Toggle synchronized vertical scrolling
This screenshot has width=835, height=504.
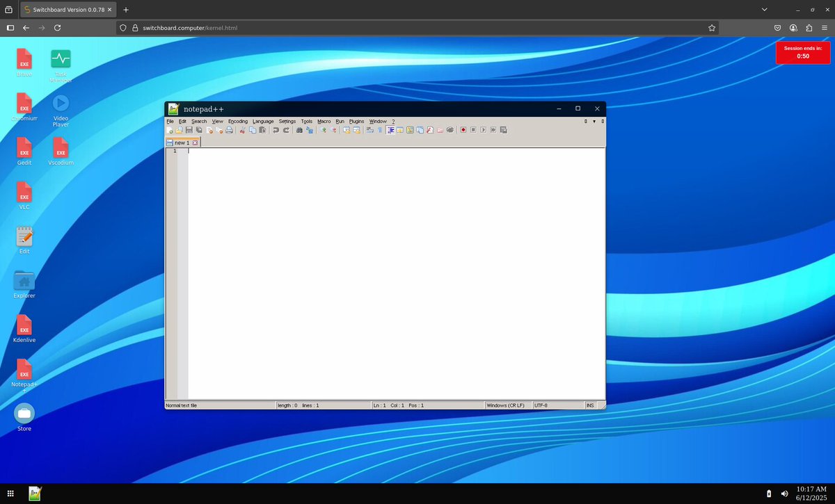click(x=347, y=130)
